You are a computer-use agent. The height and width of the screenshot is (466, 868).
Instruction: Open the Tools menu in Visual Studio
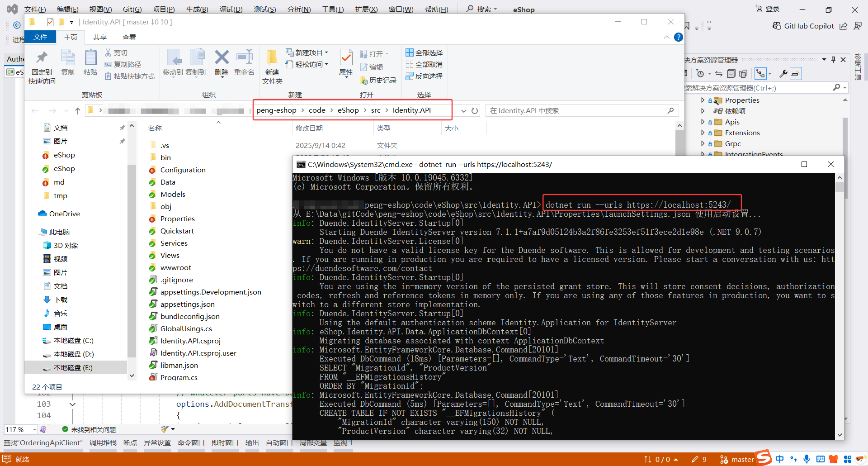pyautogui.click(x=333, y=9)
